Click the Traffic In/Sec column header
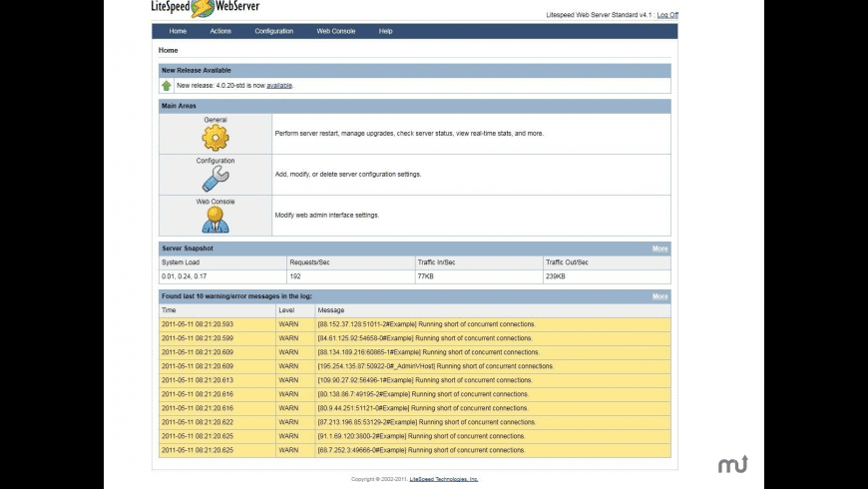 pos(436,262)
